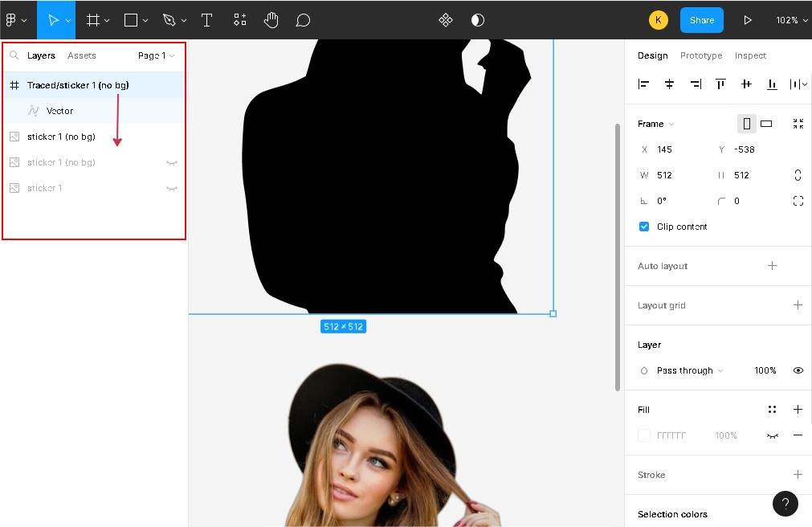
Task: Toggle the mask contrast icon in toolbar
Action: click(x=478, y=20)
